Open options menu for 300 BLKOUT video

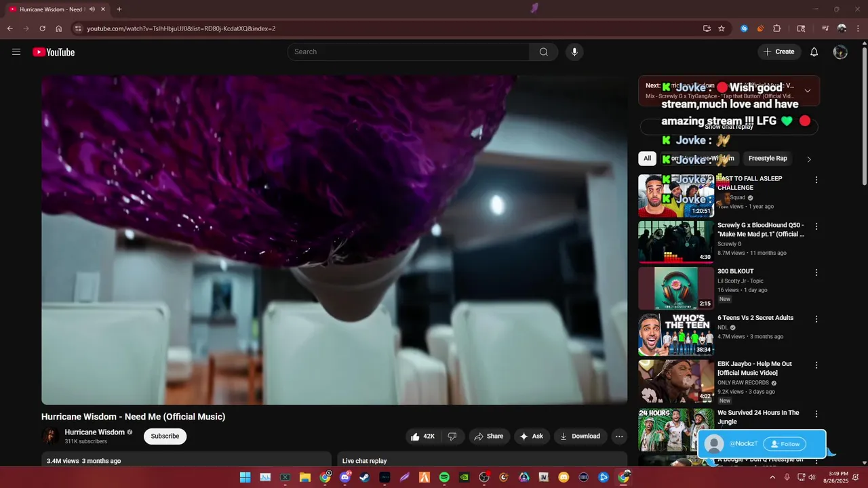coord(816,272)
